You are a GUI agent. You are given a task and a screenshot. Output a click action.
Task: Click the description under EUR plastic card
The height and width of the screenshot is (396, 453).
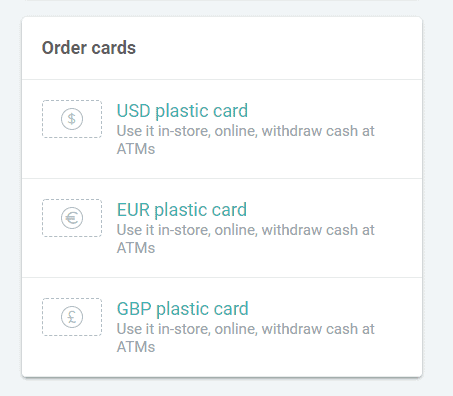click(246, 239)
